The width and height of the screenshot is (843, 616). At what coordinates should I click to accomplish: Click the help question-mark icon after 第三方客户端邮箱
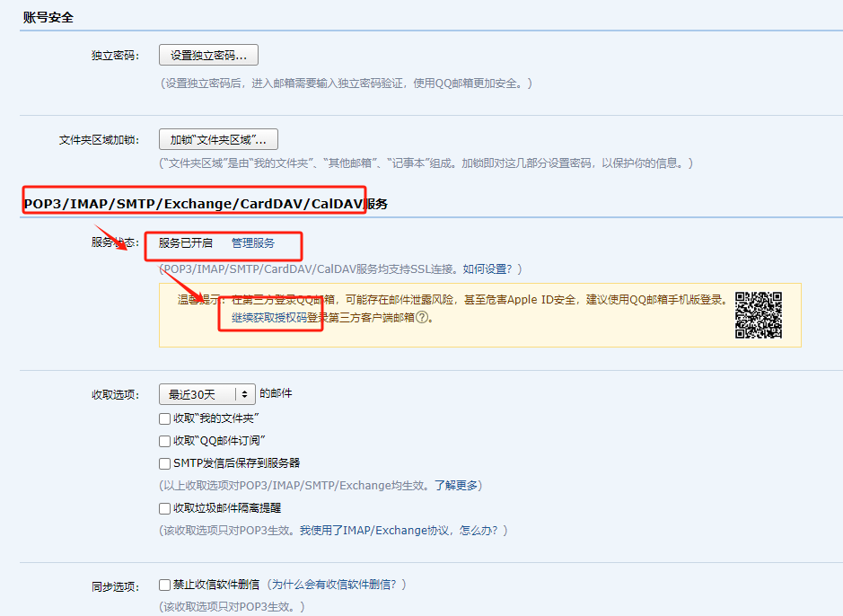click(421, 318)
